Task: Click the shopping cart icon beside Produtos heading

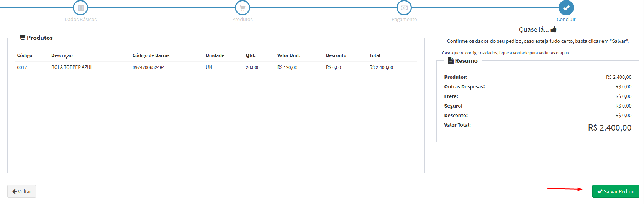Action: 22,38
